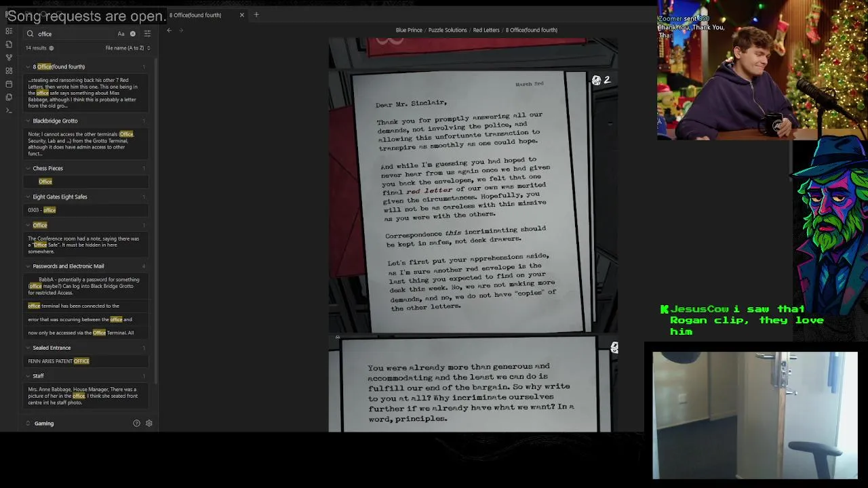Close the '8 Office(found fourth)' tab
868x488 pixels.
tap(241, 15)
